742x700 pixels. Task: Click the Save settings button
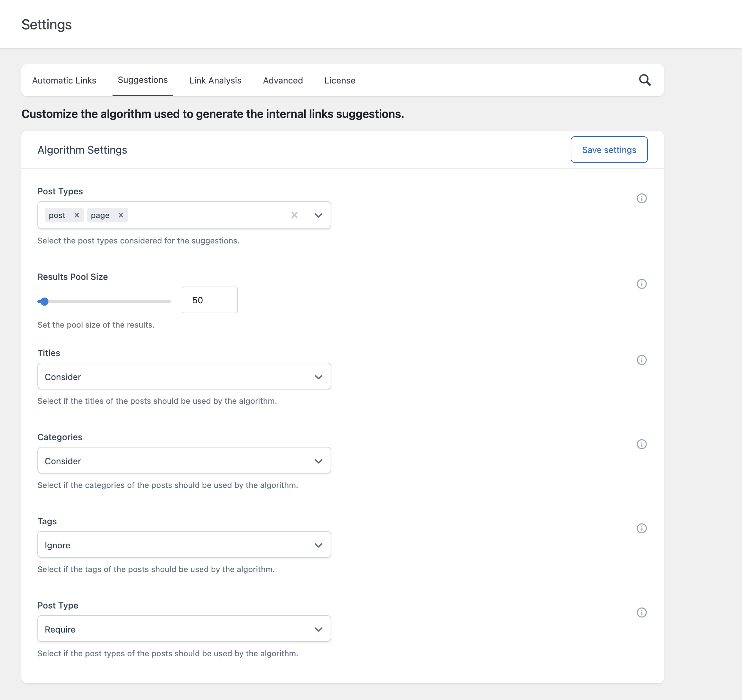(609, 150)
